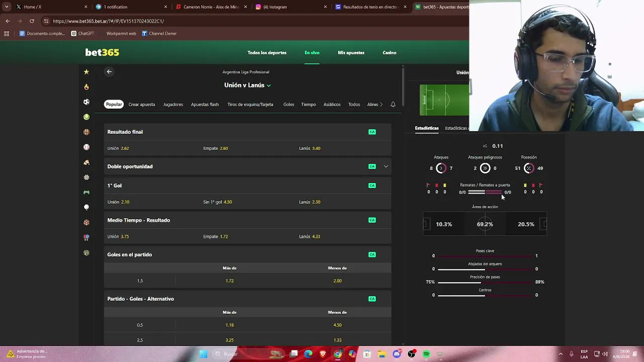This screenshot has height=362, width=644.
Task: Select the golf ball icon in the sidebar
Action: tap(87, 207)
